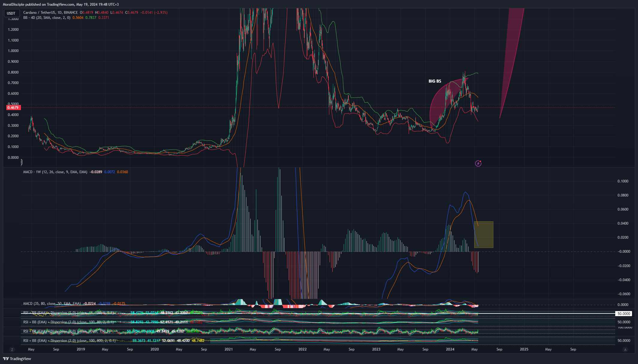The image size is (638, 364).
Task: Click the BB upper value 0.7837
Action: pos(91,18)
